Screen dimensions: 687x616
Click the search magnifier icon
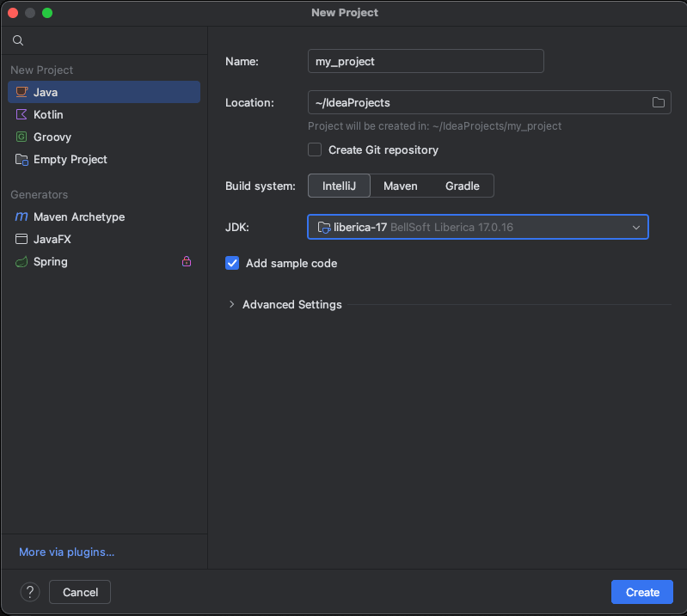point(18,40)
